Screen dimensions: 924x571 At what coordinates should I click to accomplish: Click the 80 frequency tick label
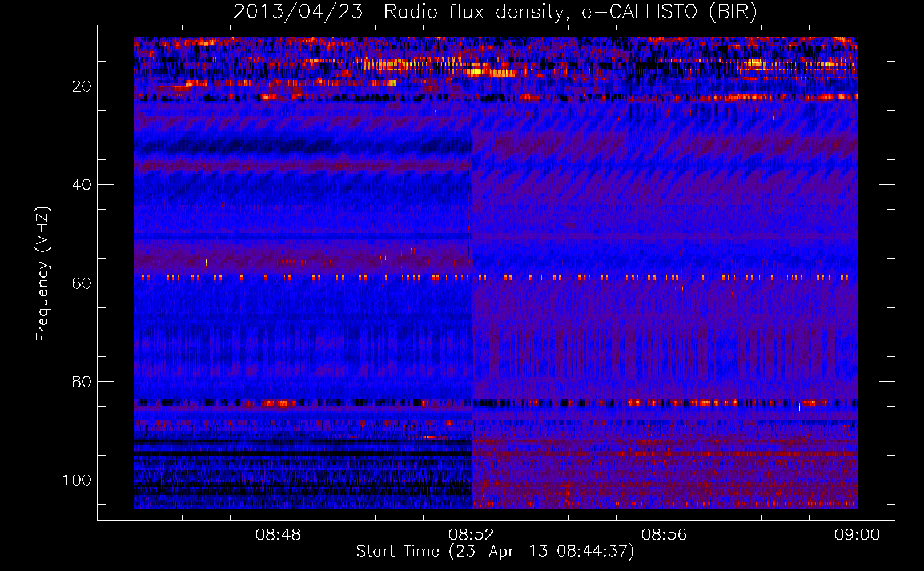pyautogui.click(x=82, y=382)
